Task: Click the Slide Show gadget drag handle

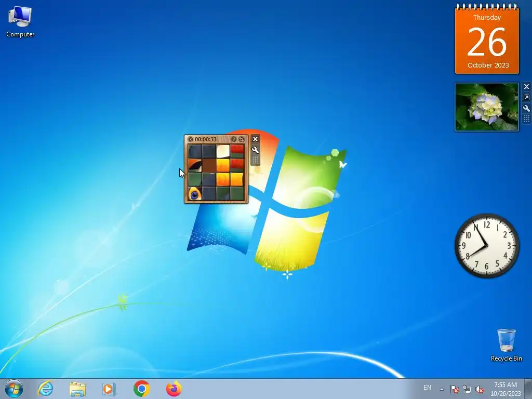Action: pyautogui.click(x=526, y=119)
